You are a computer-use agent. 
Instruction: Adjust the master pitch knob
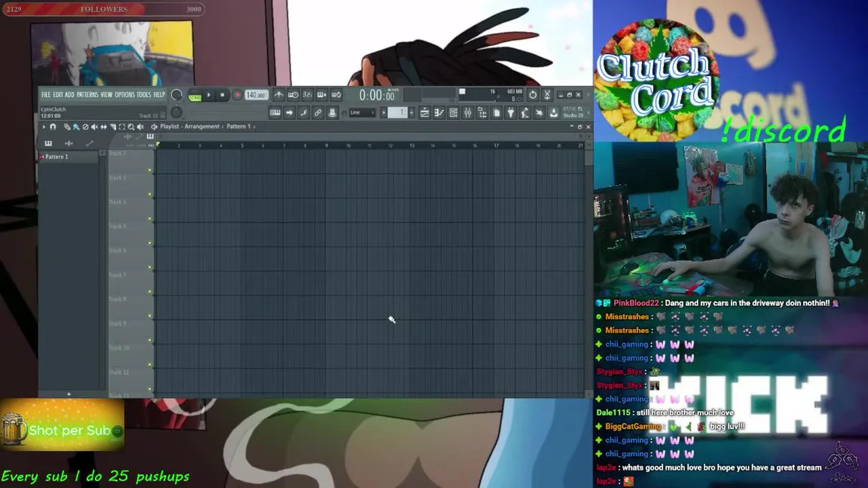tap(176, 112)
